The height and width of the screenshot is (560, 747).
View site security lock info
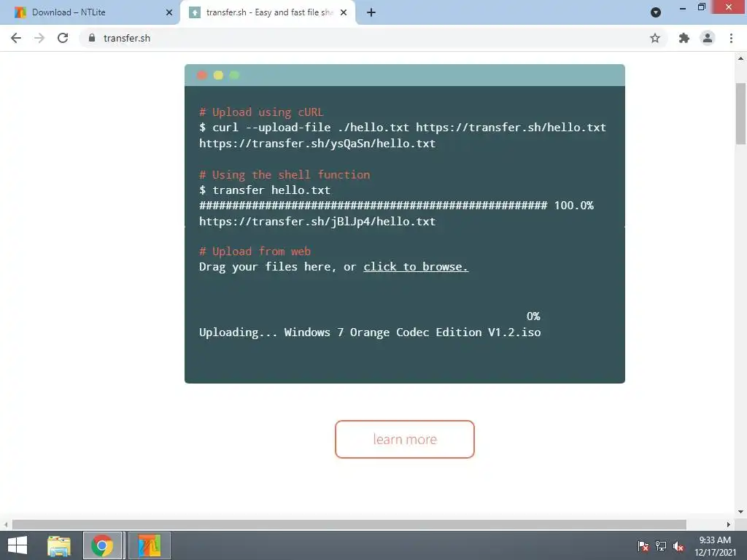coord(92,38)
